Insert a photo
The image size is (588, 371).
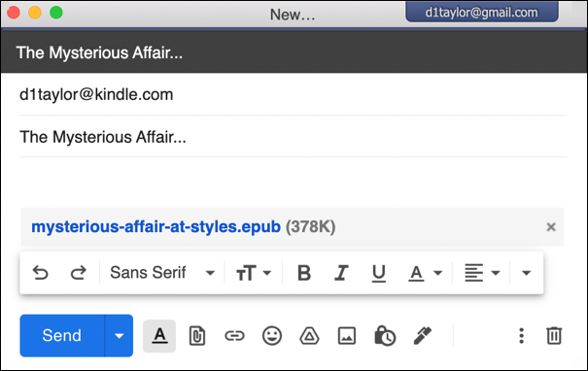[x=347, y=336]
